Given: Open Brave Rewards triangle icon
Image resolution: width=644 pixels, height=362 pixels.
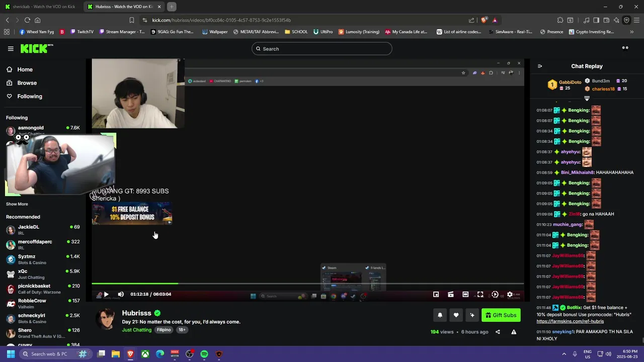Looking at the screenshot, I should (x=495, y=20).
